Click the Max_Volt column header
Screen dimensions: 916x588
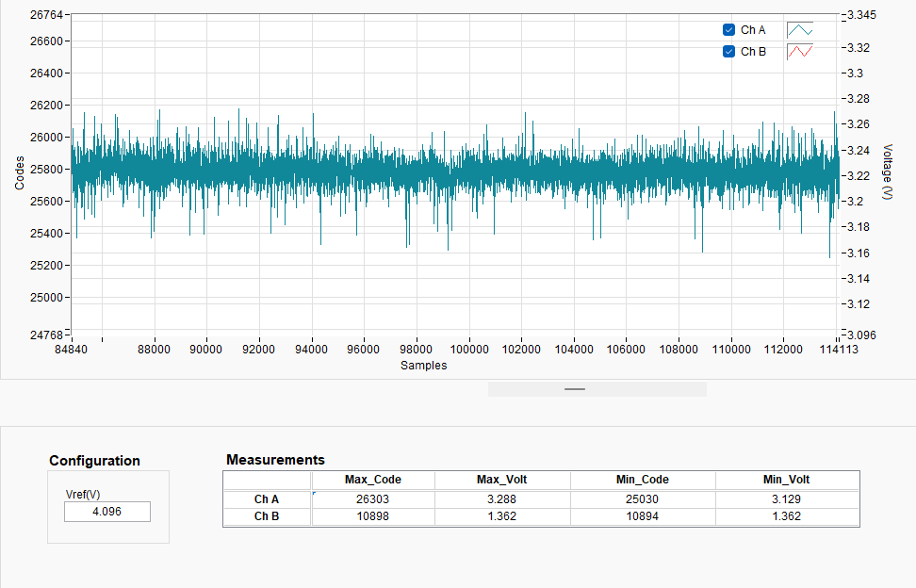point(501,480)
